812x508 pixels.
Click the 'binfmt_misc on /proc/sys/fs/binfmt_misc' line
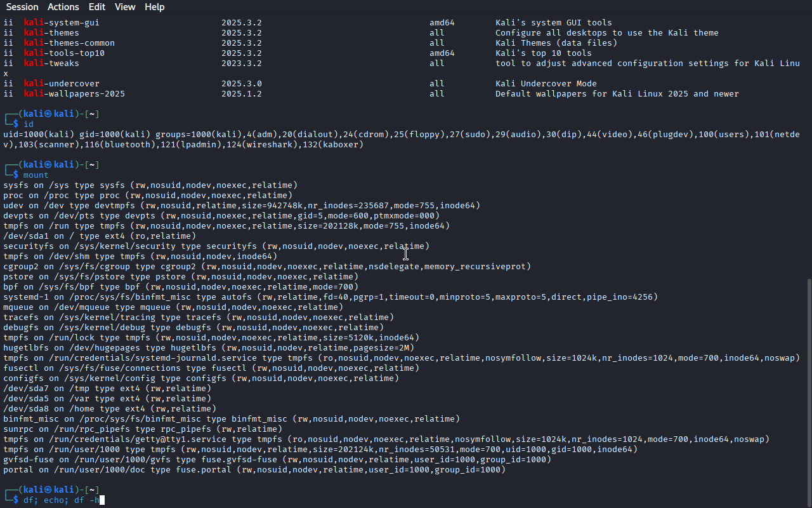tap(232, 419)
